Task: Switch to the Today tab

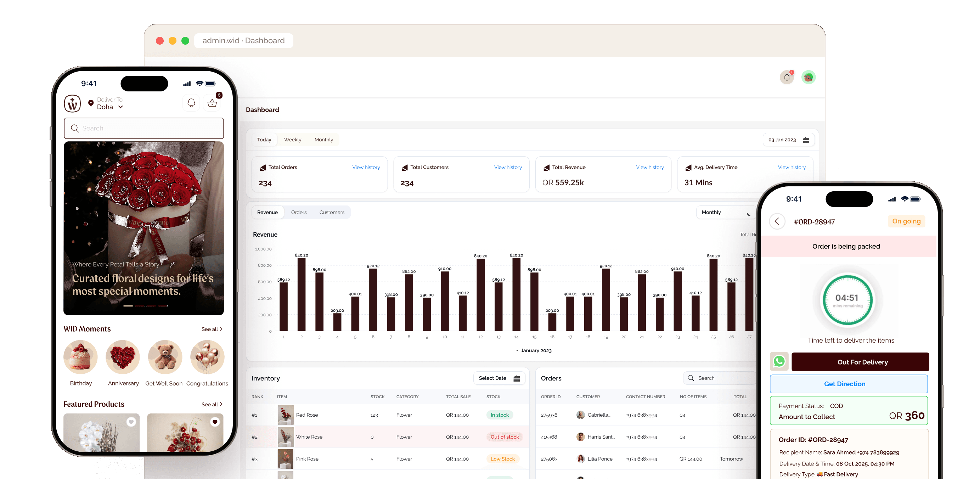Action: click(x=264, y=140)
